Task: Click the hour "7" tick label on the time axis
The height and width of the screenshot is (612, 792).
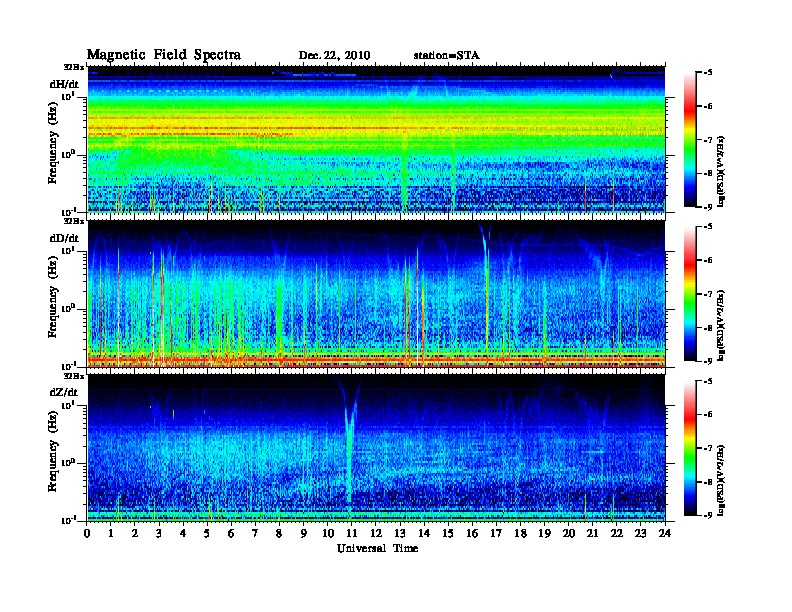Action: (255, 533)
